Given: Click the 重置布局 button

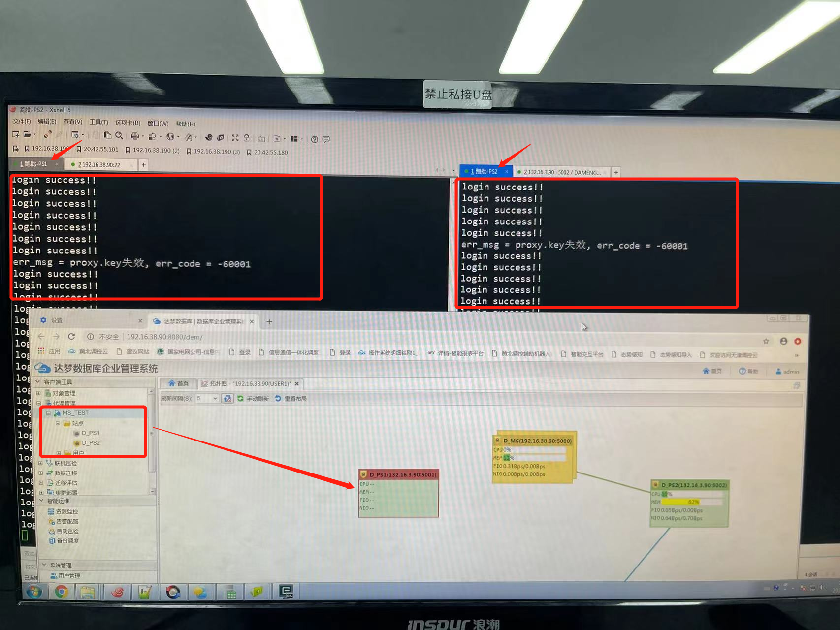Looking at the screenshot, I should point(291,398).
